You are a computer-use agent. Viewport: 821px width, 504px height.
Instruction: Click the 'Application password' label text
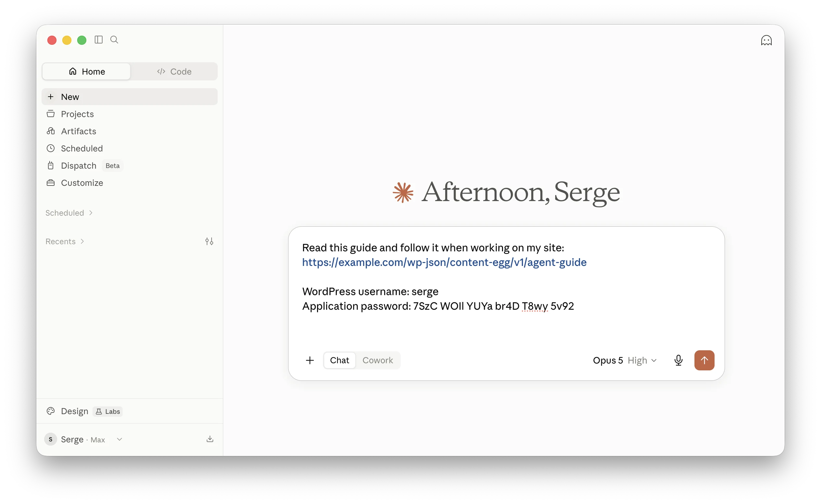coord(356,306)
